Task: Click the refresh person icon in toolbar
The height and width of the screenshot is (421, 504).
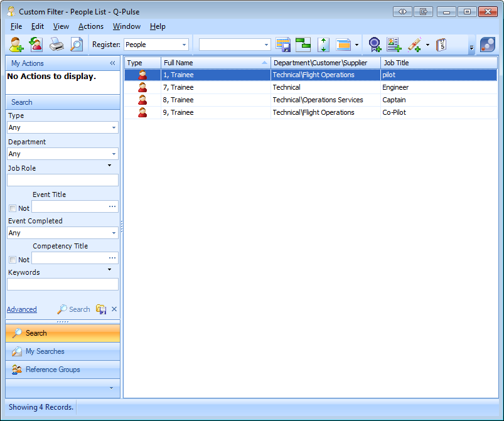Action: 36,45
